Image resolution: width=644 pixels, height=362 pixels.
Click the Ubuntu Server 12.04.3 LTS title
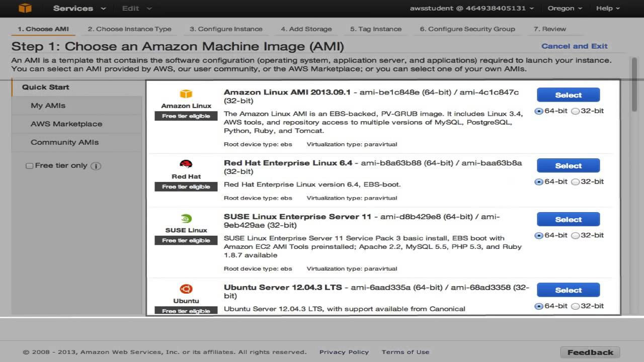[x=283, y=288]
